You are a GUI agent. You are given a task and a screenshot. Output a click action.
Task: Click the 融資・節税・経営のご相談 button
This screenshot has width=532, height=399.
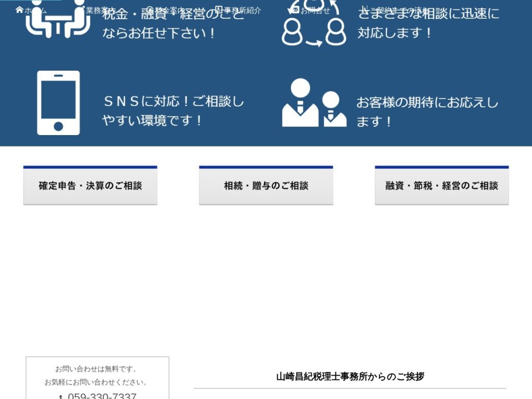(442, 185)
